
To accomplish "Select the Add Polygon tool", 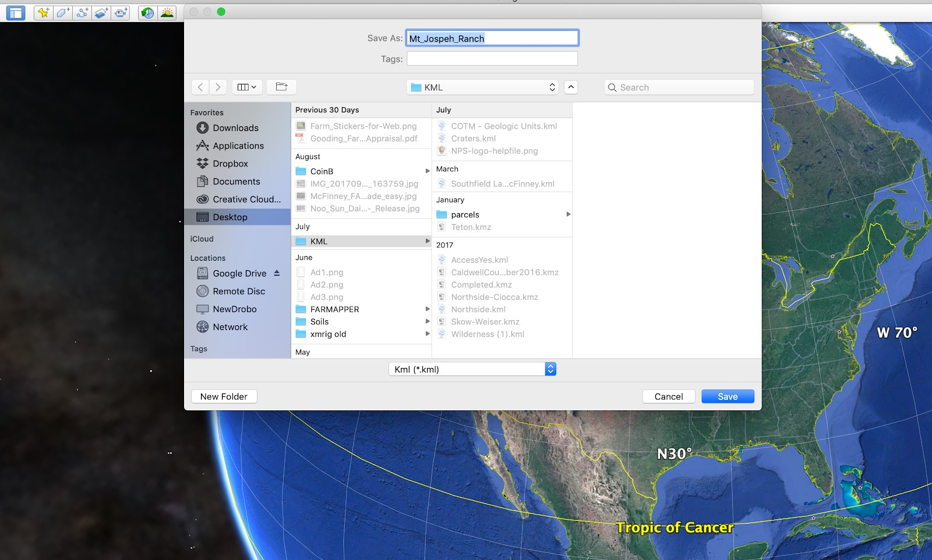I will click(x=62, y=12).
